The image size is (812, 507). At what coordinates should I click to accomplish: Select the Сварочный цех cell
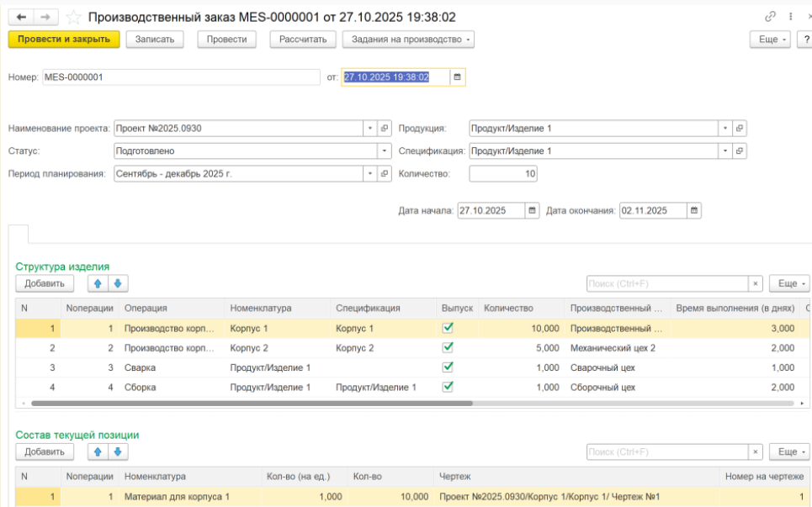pyautogui.click(x=618, y=367)
